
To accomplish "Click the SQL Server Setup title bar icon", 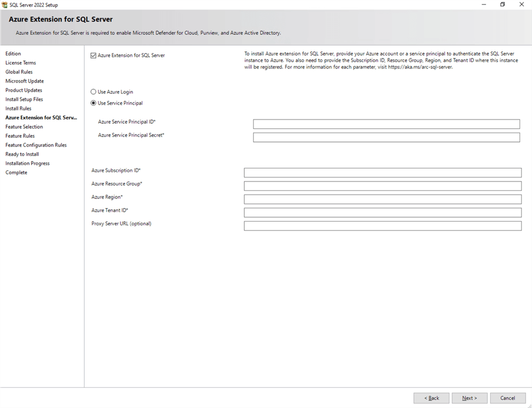I will (x=4, y=5).
